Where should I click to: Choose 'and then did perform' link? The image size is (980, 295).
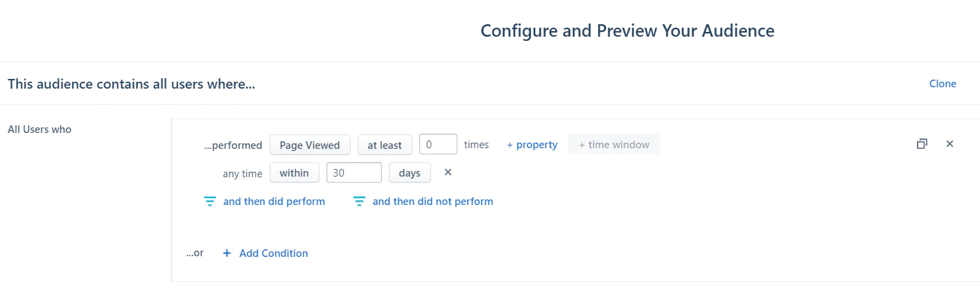pyautogui.click(x=274, y=202)
